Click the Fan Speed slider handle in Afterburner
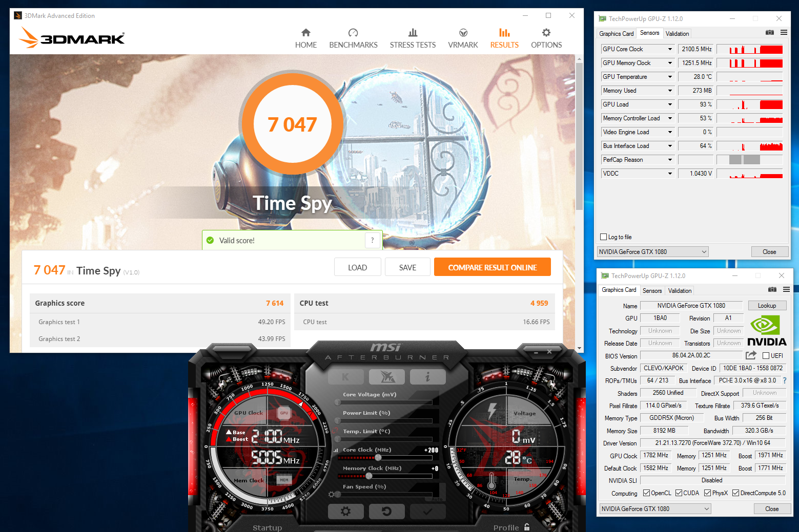The image size is (799, 532). pos(338,495)
